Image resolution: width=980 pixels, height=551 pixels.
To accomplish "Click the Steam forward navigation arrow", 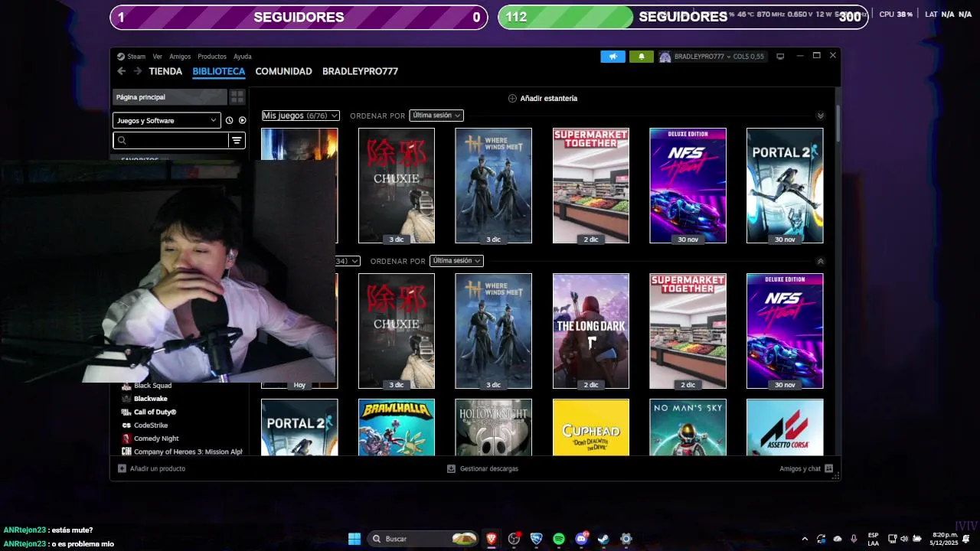I will [x=138, y=71].
